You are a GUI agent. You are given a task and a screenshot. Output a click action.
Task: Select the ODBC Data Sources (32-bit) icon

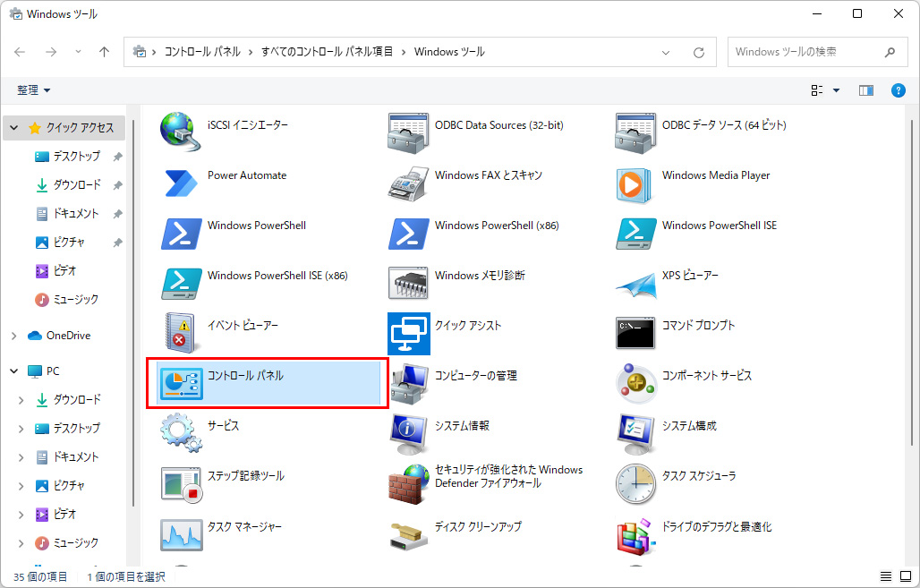coord(408,133)
